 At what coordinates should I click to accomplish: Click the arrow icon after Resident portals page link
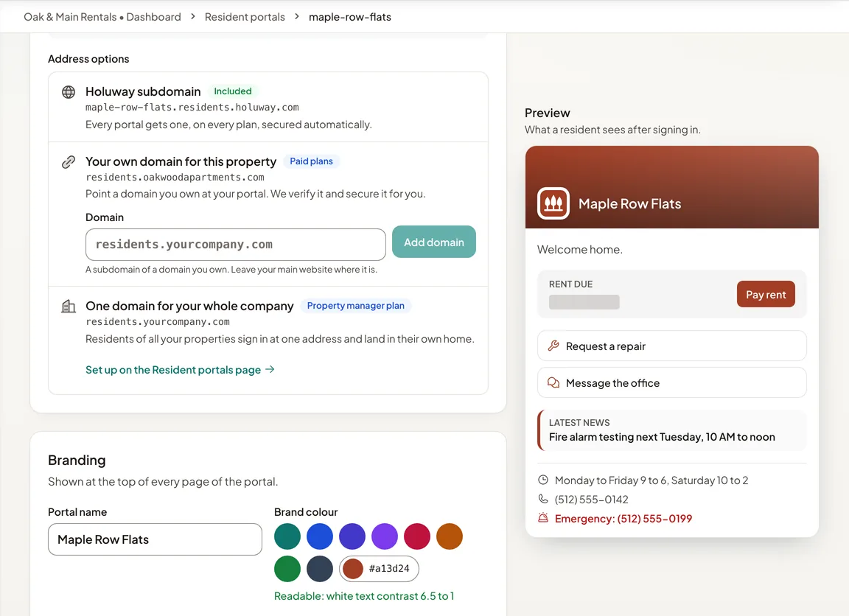click(270, 369)
